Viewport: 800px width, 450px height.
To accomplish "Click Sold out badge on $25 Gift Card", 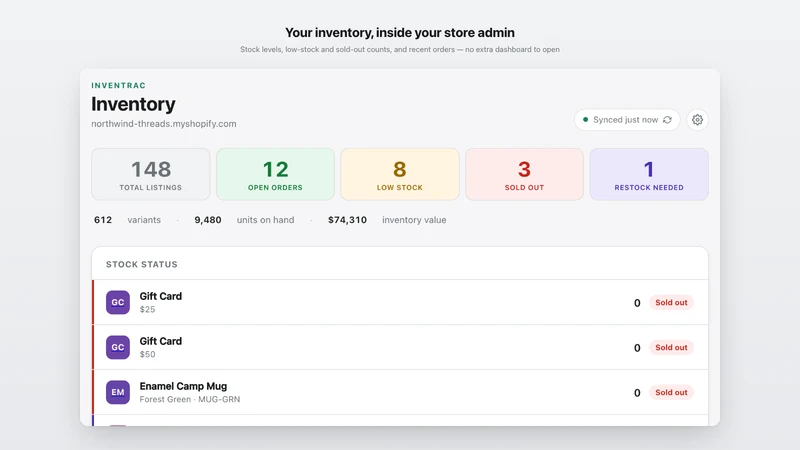I will (x=671, y=303).
